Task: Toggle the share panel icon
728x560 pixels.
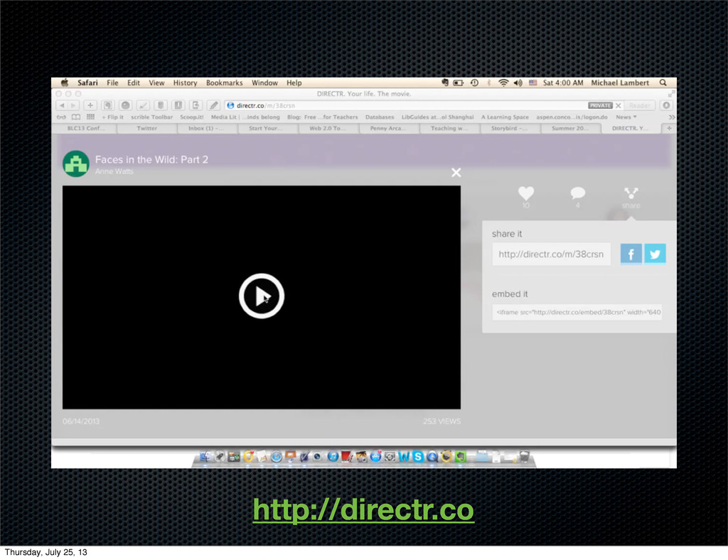Action: 631,193
